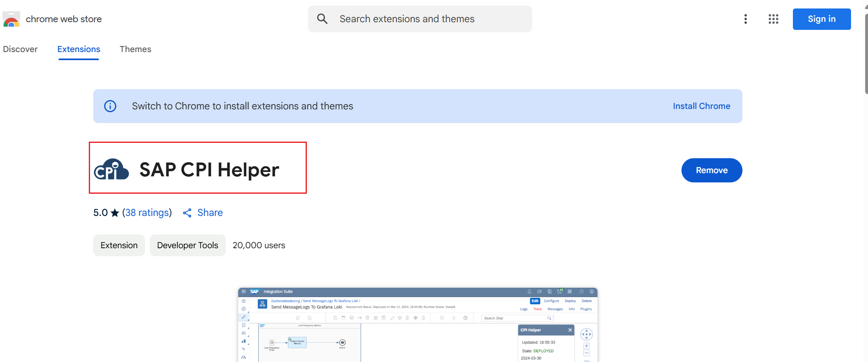Select the Developer Tools category chip
This screenshot has width=868, height=362.
coord(187,245)
